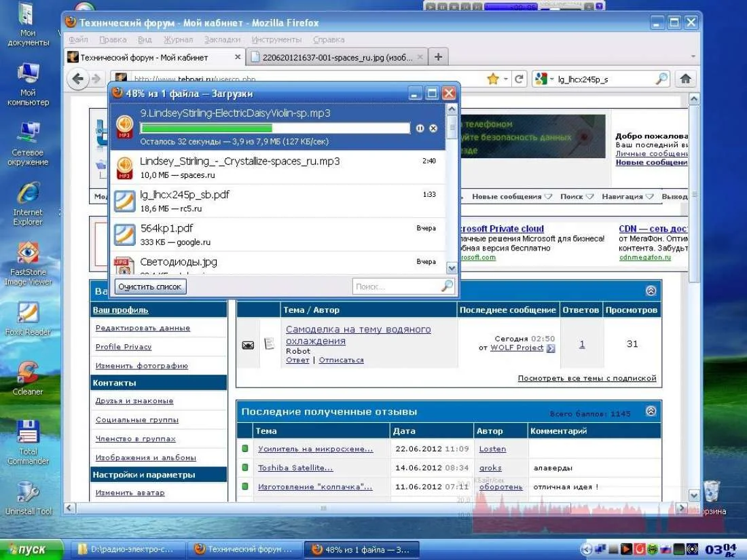This screenshot has width=747, height=560.
Task: Click the Firefox back arrow button
Action: pyautogui.click(x=77, y=79)
